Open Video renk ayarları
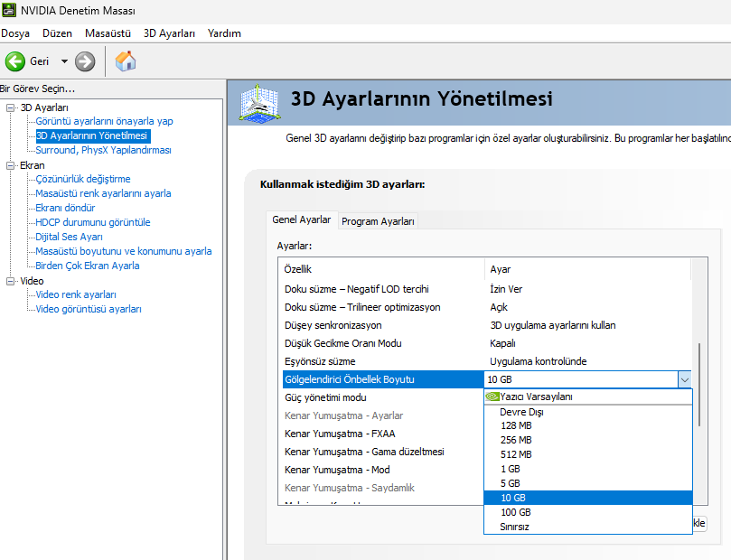Image resolution: width=731 pixels, height=560 pixels. (76, 294)
